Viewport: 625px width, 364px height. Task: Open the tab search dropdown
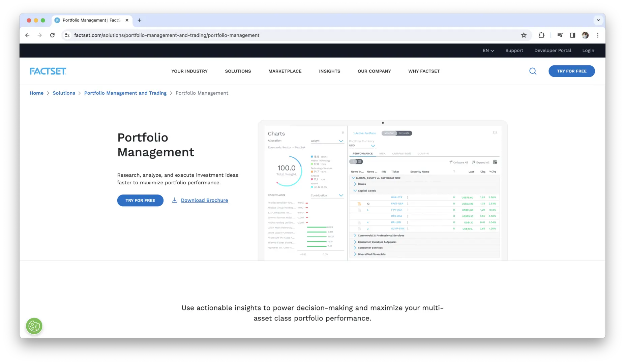tap(598, 20)
